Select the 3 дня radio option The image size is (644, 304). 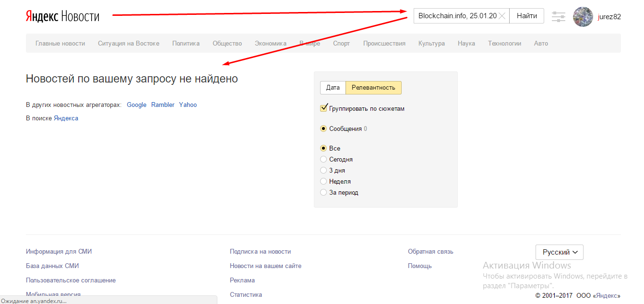pyautogui.click(x=323, y=170)
